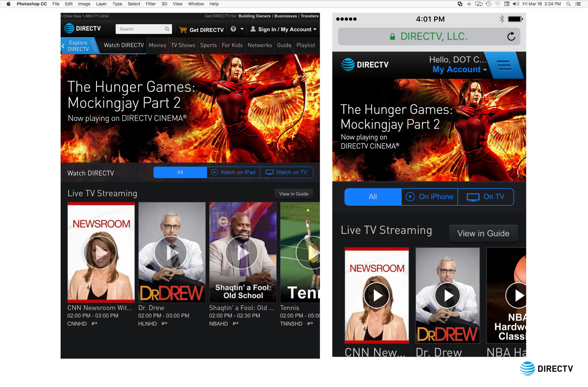Open the Photoshop Window menu
588x387 pixels.
pos(196,4)
